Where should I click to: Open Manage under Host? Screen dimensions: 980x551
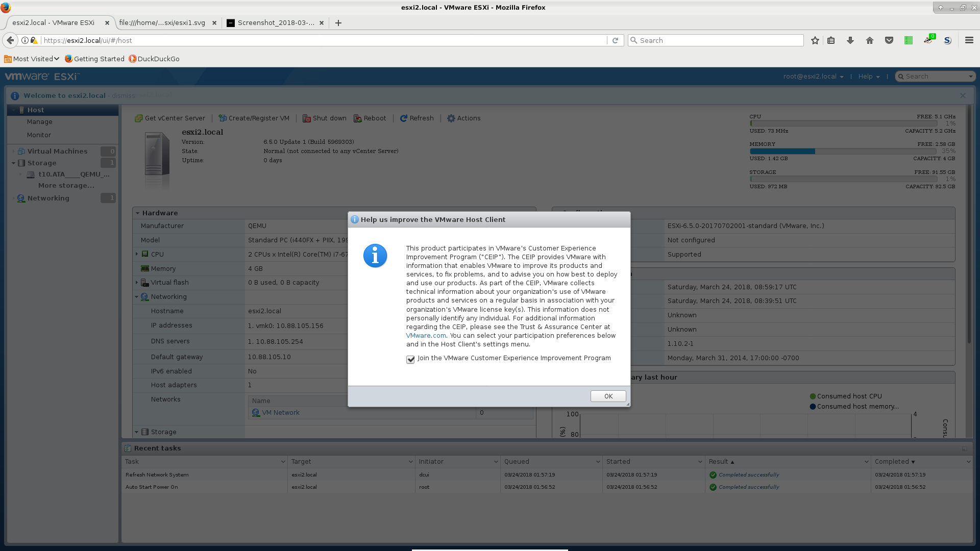point(40,122)
